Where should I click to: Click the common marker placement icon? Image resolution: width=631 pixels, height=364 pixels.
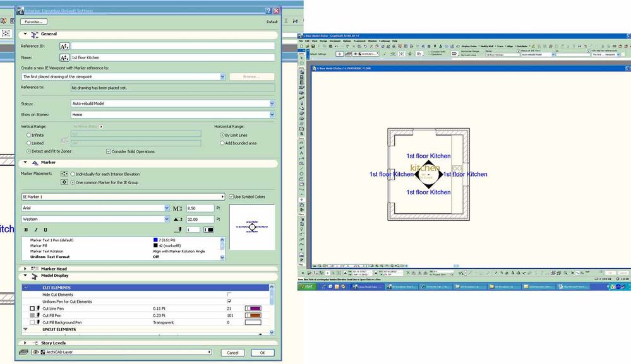click(64, 182)
